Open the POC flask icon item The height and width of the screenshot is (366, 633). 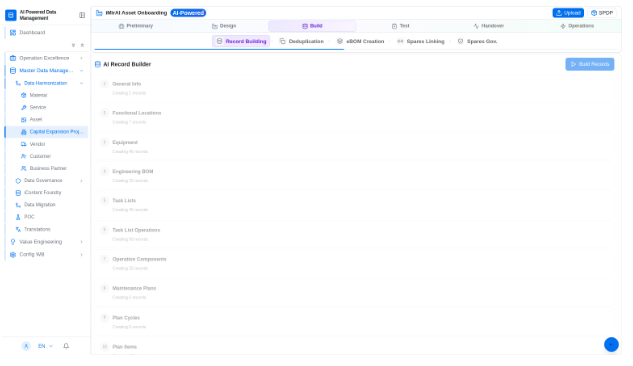[18, 217]
